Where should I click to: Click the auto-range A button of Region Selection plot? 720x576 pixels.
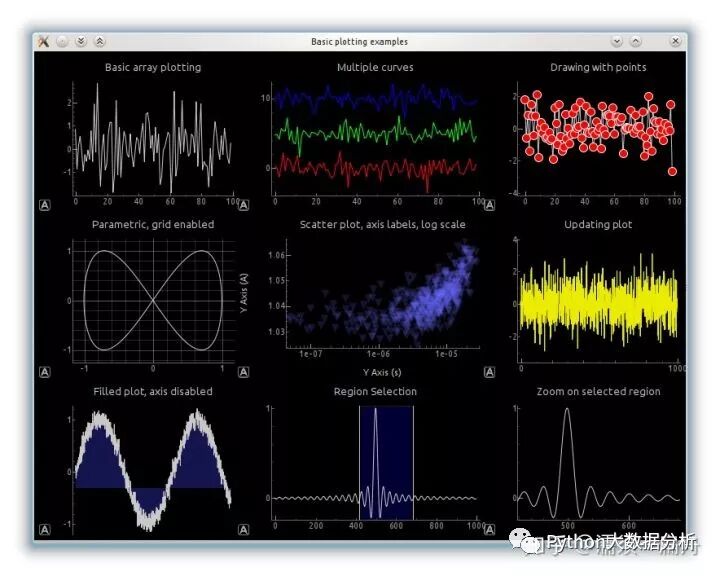click(x=244, y=530)
